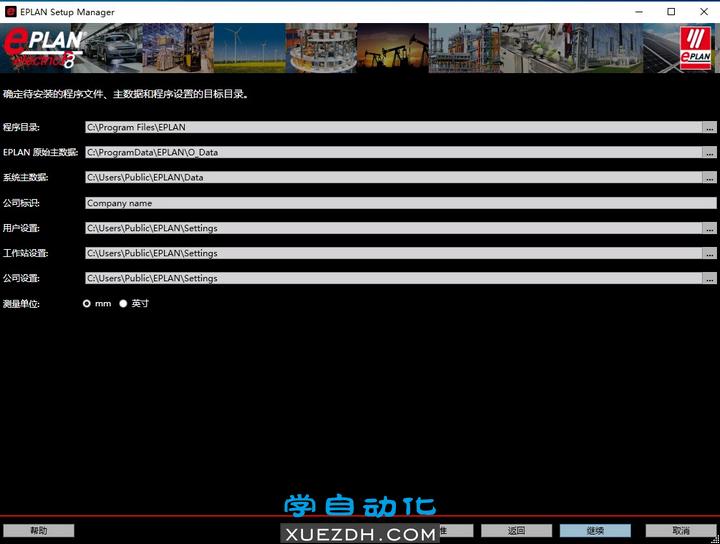Screen dimensions: 720x544
Task: Go back with the 返回 button
Action: coord(517,531)
